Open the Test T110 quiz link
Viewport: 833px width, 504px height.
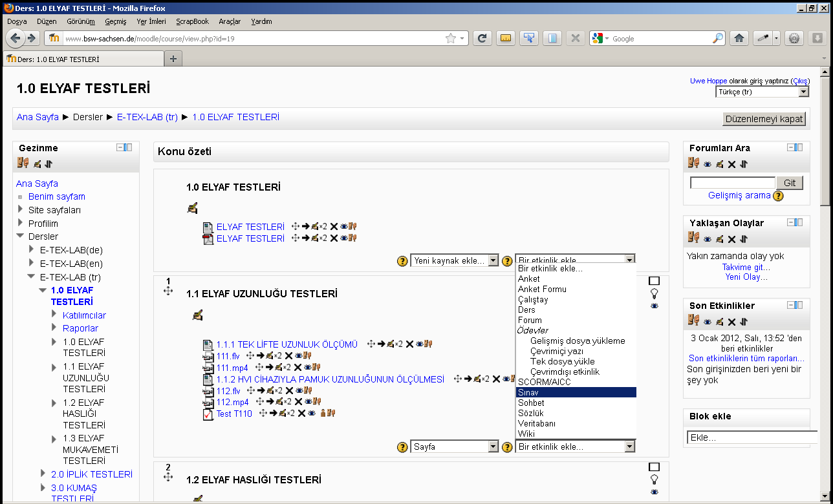(x=234, y=414)
